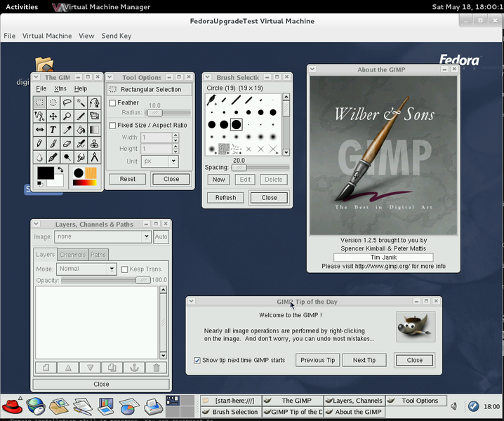Check Fixed Size / Aspect Ratio option
This screenshot has height=421, width=504.
coord(113,126)
